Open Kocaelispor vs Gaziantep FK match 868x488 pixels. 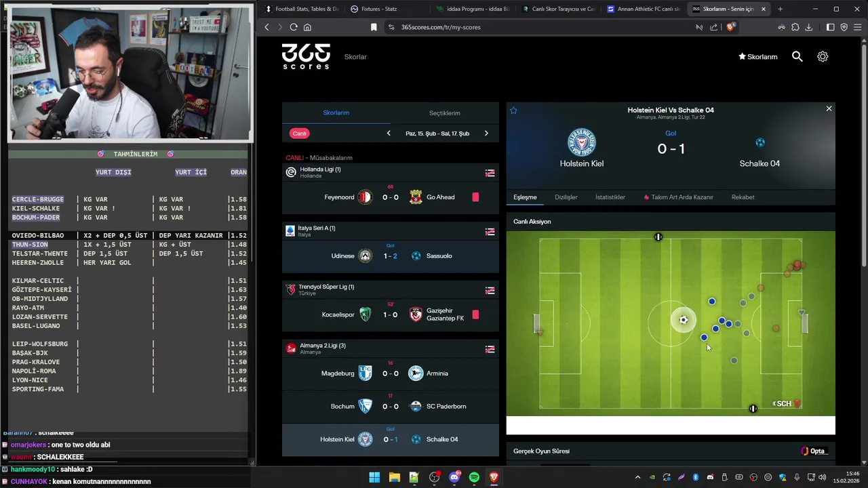click(391, 314)
